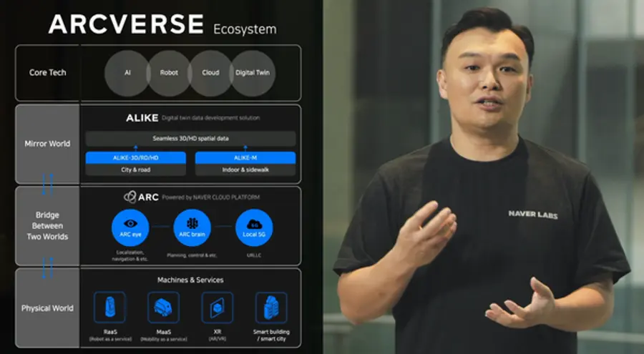Select the ALIKE-3D/RD/HD blue bar
This screenshot has height=354, width=644.
tap(137, 158)
